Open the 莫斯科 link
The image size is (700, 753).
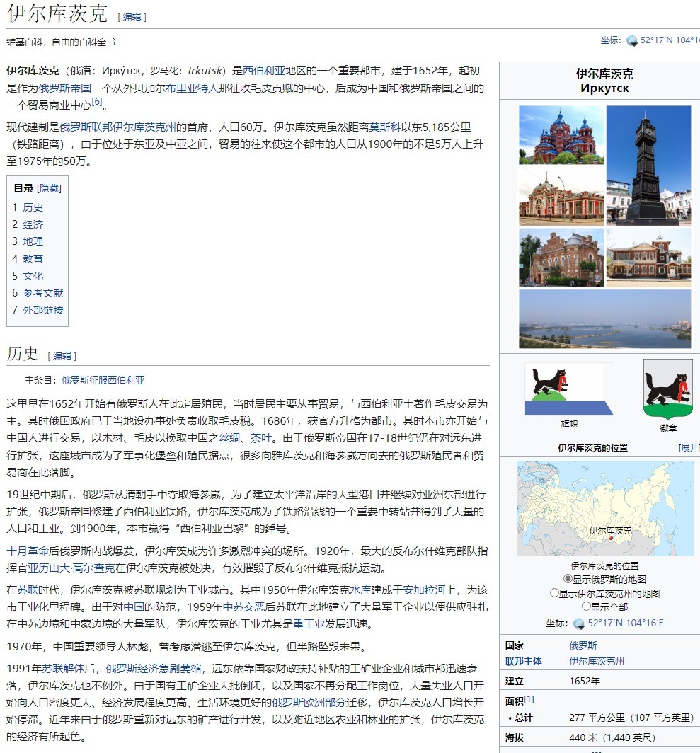pos(385,127)
